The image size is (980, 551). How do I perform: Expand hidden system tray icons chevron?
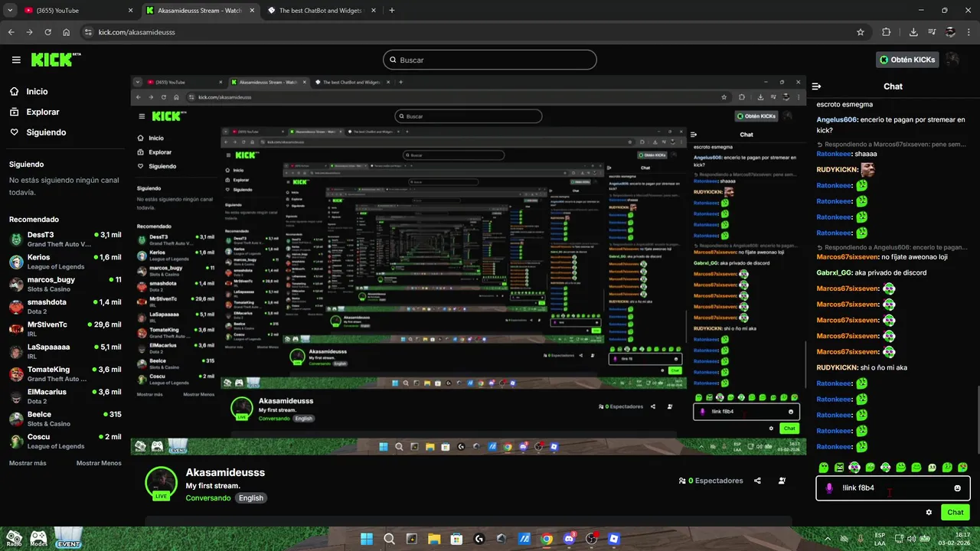pyautogui.click(x=828, y=539)
